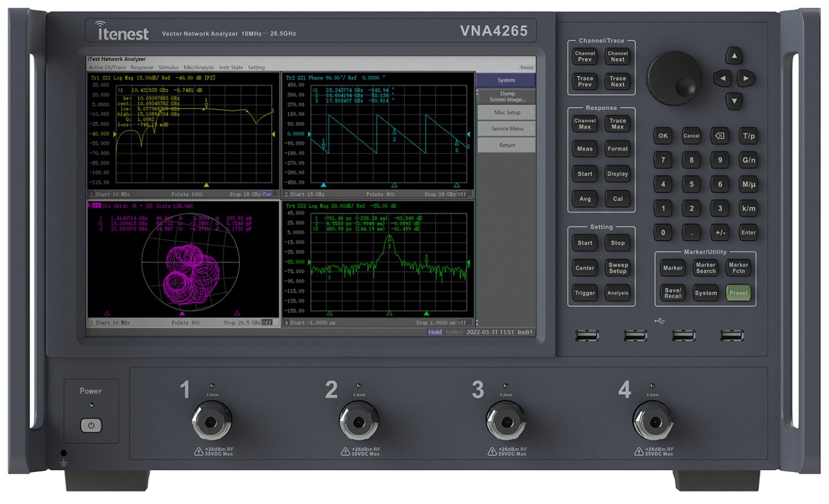
Task: Tap the right arrow navigation key
Action: coord(747,78)
